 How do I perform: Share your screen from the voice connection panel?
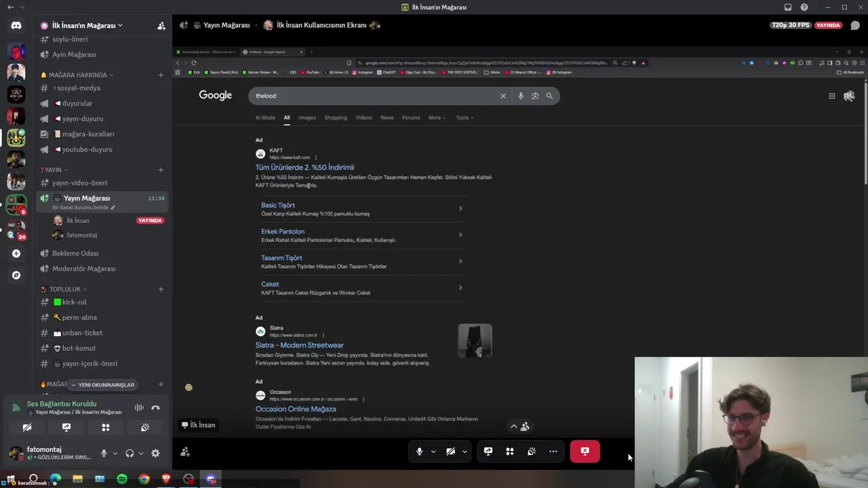pos(66,428)
